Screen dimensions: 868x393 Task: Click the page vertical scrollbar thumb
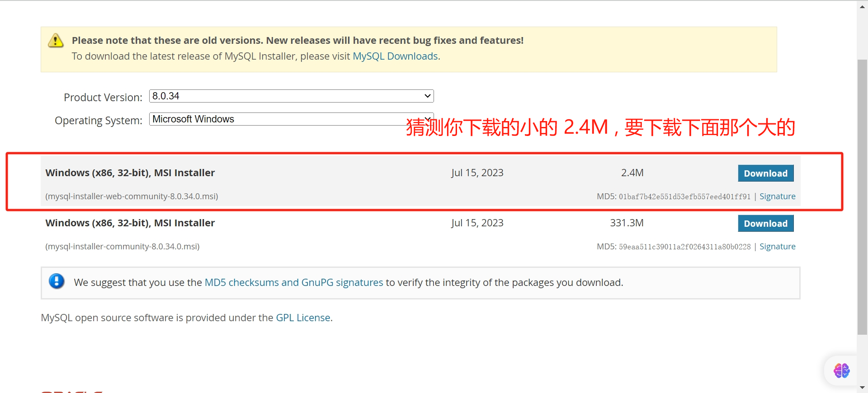(863, 196)
